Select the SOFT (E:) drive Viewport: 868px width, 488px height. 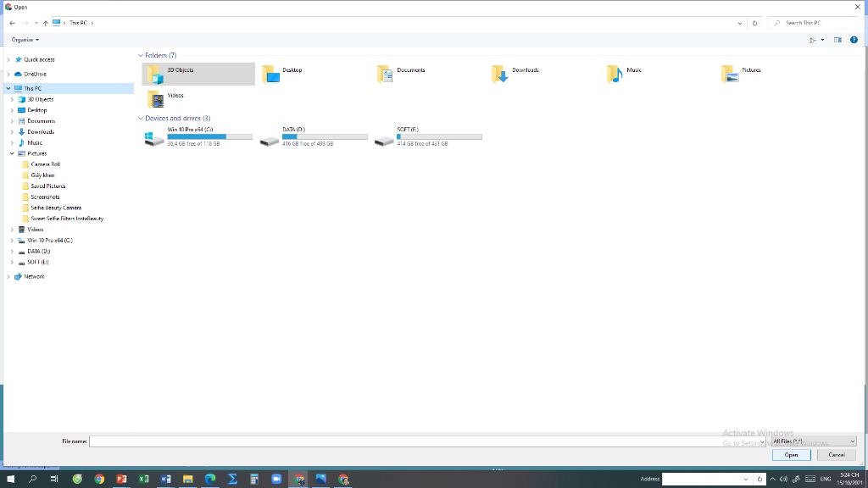pos(427,136)
